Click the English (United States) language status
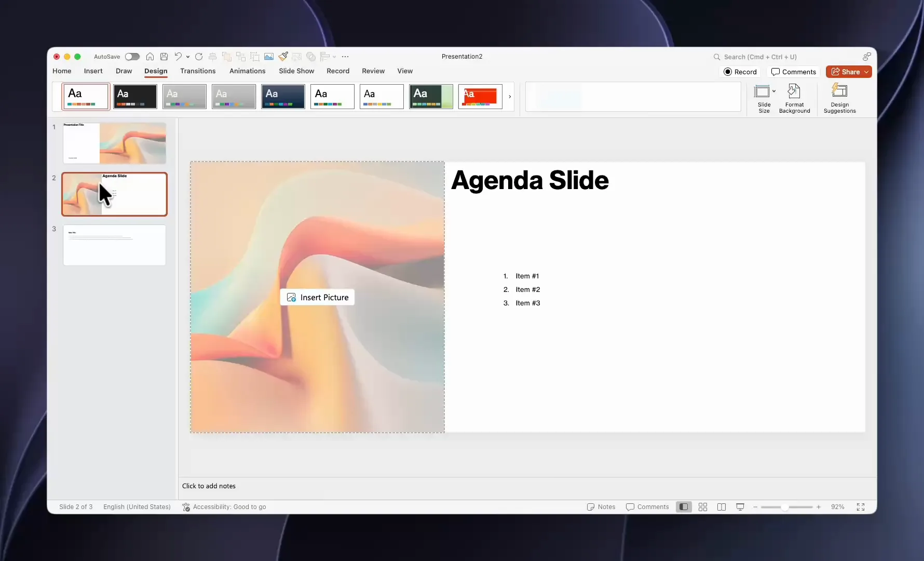This screenshot has height=561, width=924. coord(137,507)
